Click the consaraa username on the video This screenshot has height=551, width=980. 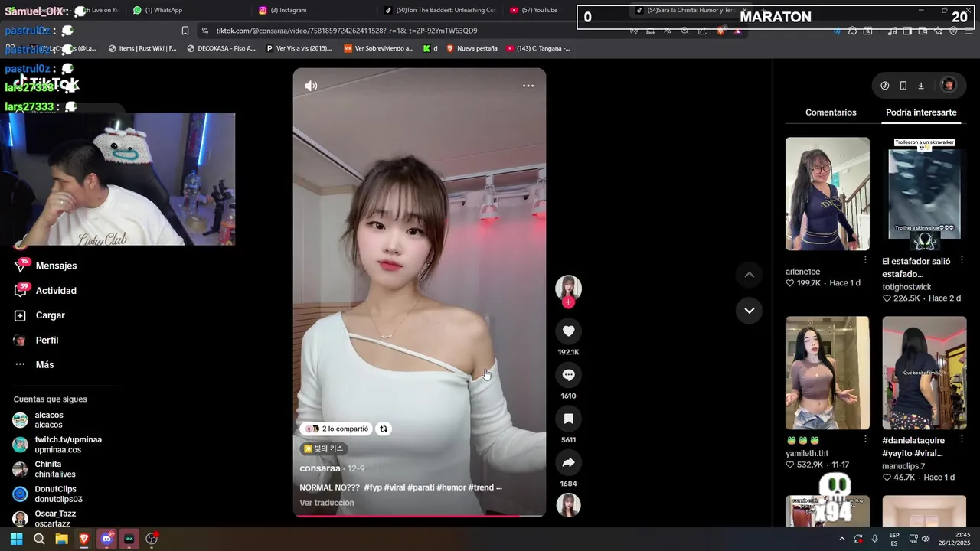320,468
